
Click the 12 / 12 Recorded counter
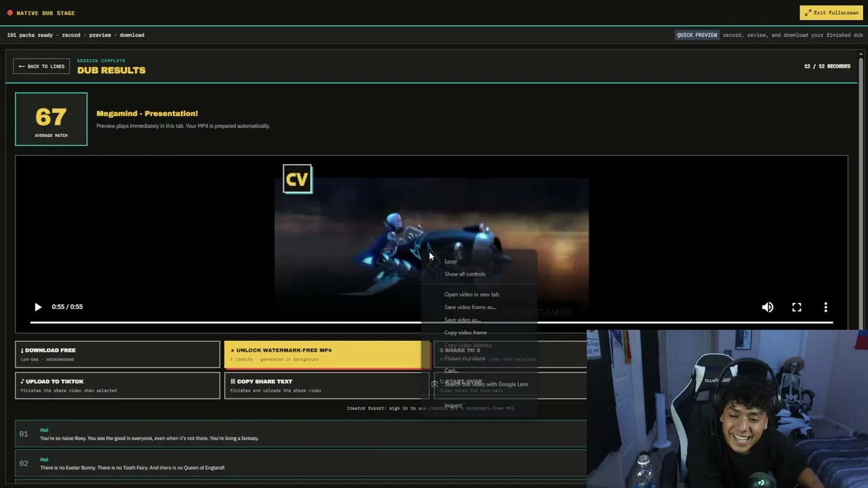pyautogui.click(x=827, y=66)
